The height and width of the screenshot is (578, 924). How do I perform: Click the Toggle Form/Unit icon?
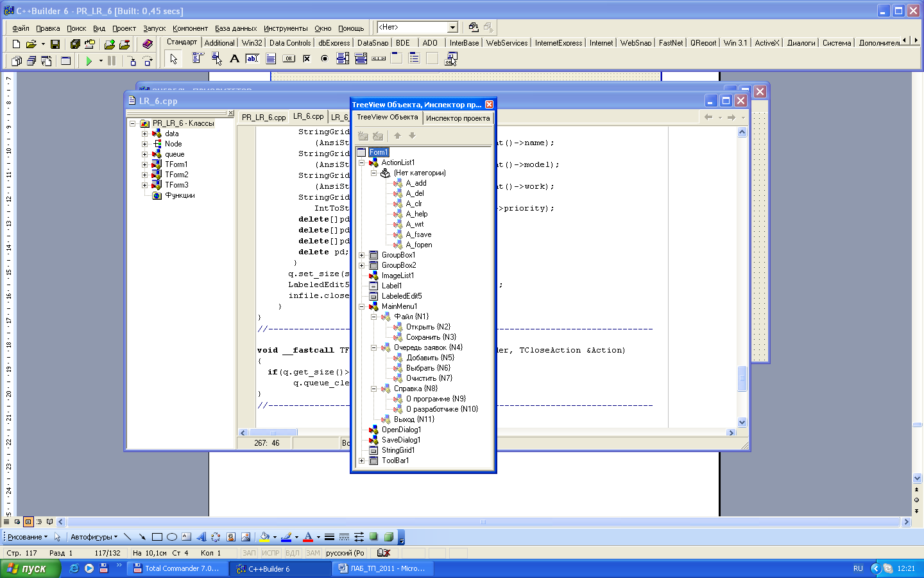(x=46, y=61)
